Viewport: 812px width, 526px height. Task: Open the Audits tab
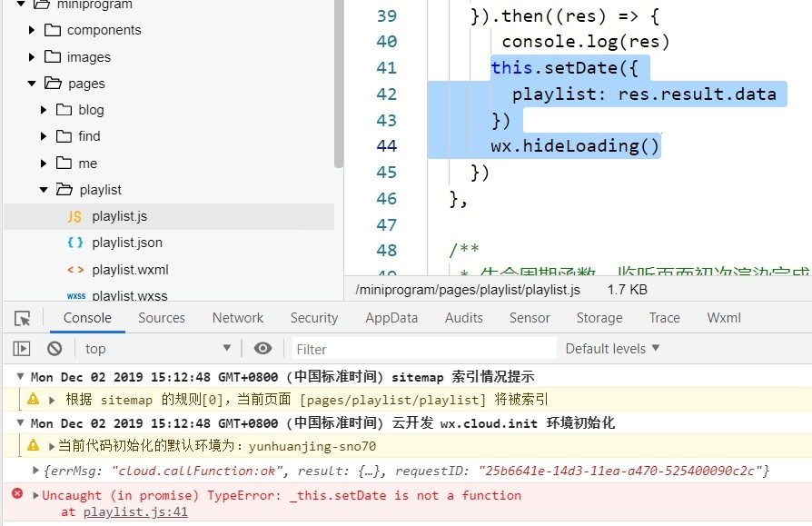coord(463,318)
